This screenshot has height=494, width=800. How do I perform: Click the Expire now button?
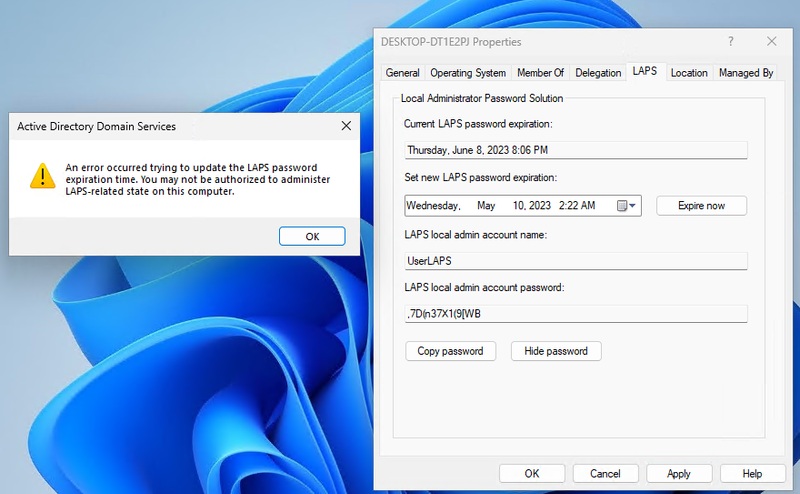click(x=701, y=206)
